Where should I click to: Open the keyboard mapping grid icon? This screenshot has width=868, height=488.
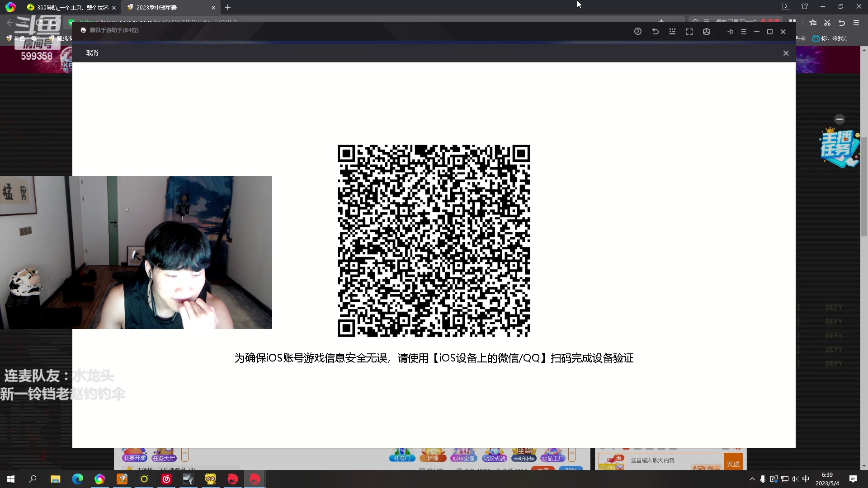tap(672, 32)
